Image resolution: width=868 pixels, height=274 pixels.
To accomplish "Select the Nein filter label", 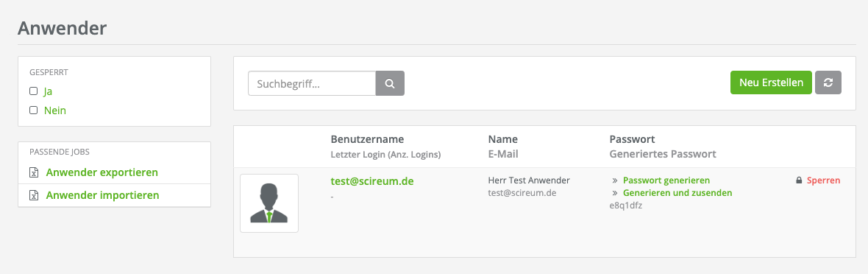I will tap(55, 110).
